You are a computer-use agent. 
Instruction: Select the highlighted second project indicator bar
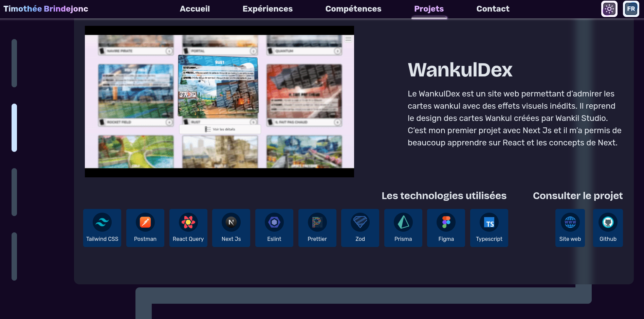click(14, 128)
